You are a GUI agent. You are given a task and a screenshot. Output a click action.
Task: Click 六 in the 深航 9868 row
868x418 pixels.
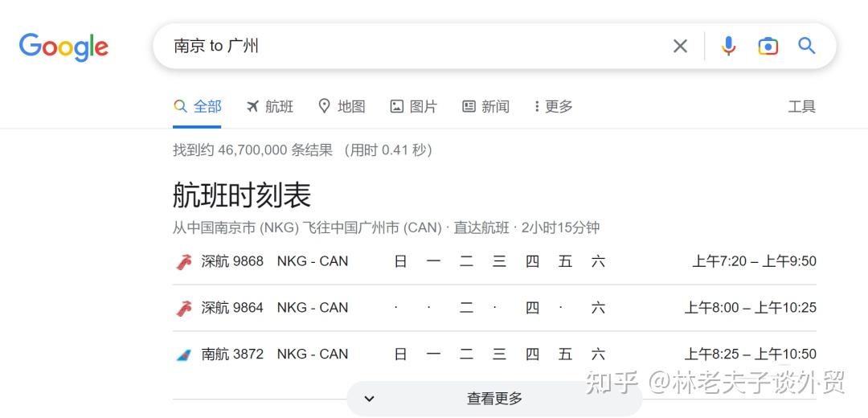coord(598,261)
